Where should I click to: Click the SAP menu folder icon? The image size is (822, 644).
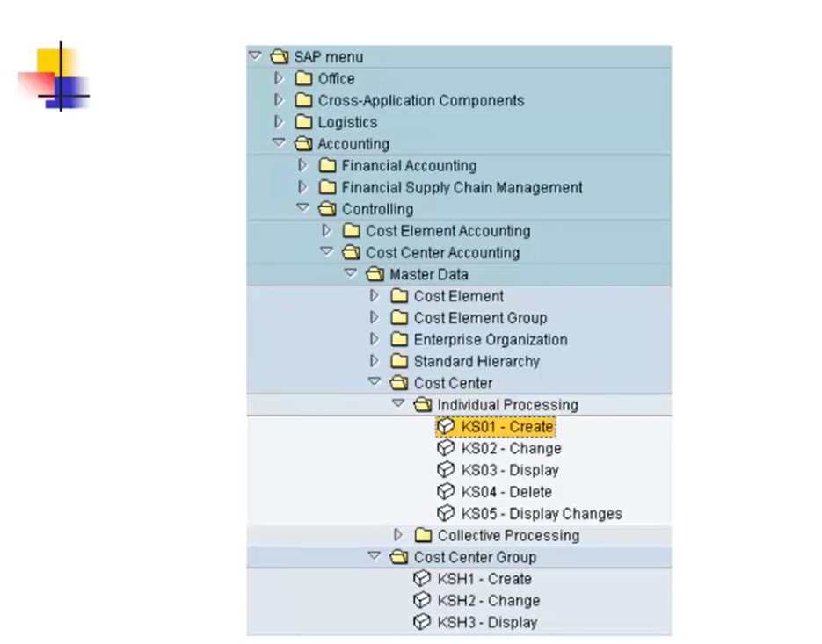[280, 56]
